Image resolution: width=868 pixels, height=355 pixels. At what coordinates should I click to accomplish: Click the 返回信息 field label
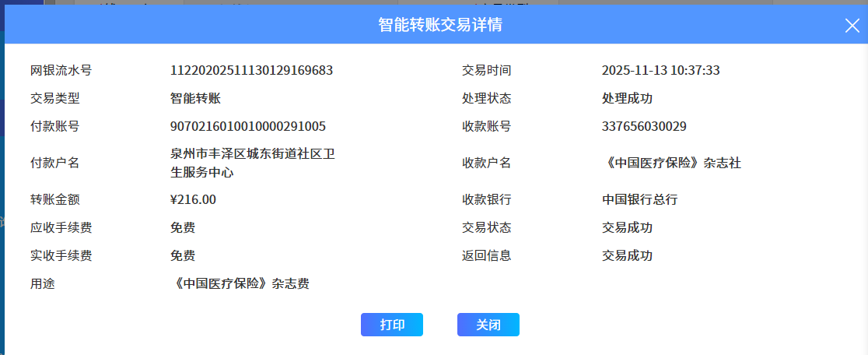coord(487,256)
